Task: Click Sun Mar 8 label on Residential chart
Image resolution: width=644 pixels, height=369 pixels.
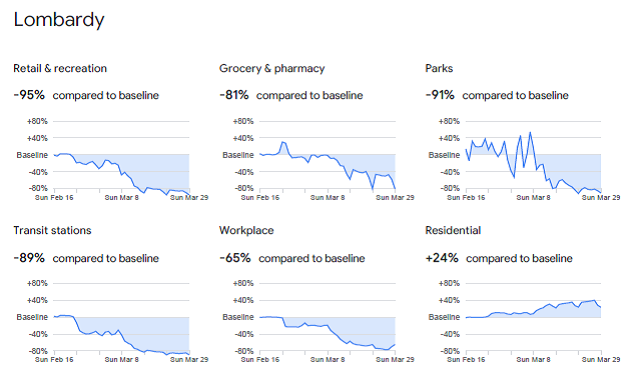Action: coord(533,360)
